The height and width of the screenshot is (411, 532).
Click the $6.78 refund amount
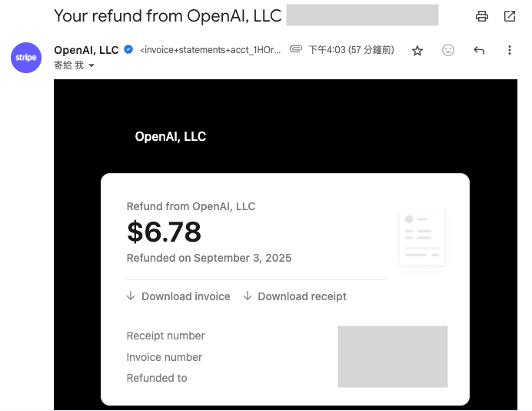(164, 232)
